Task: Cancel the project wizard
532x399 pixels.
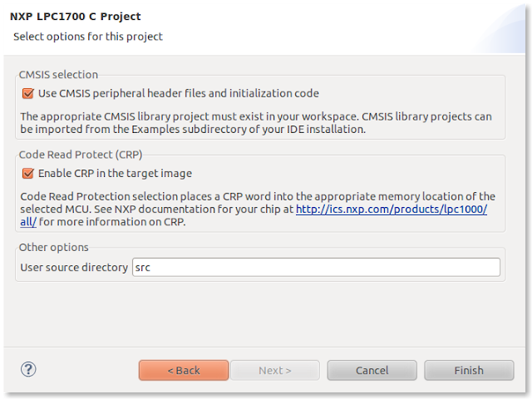Action: click(372, 370)
